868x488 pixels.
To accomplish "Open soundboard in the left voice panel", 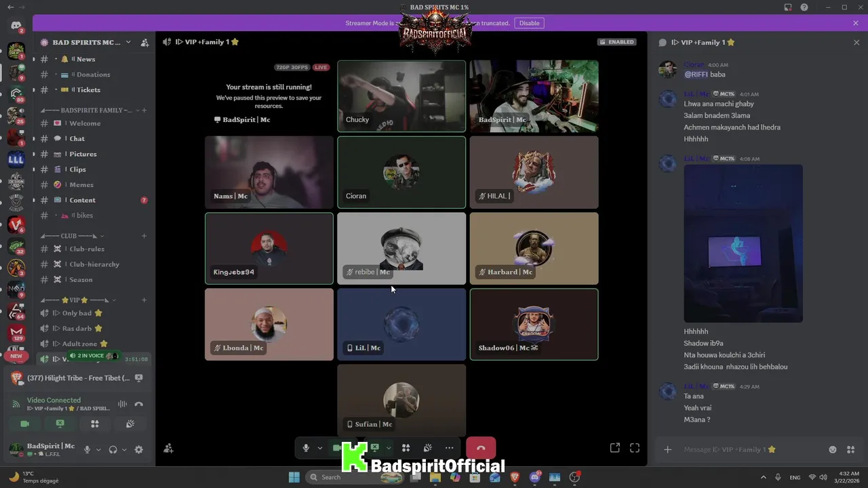I will tap(130, 424).
